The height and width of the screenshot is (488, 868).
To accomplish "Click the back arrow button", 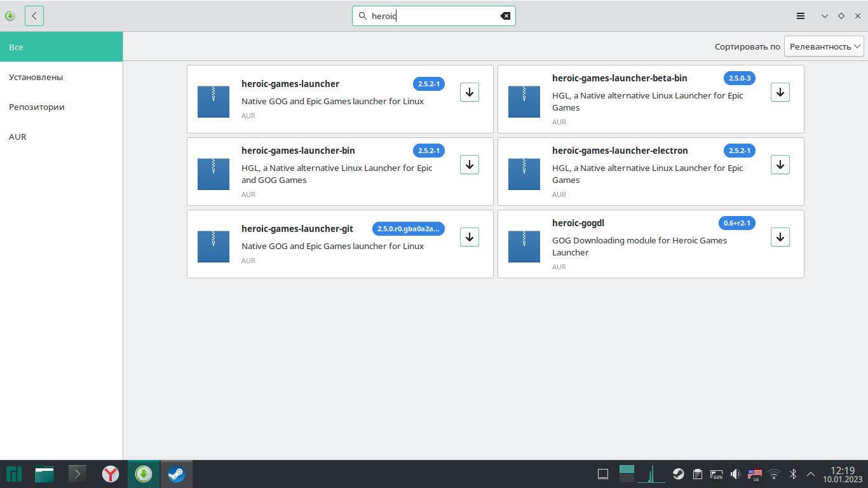I will coord(34,16).
